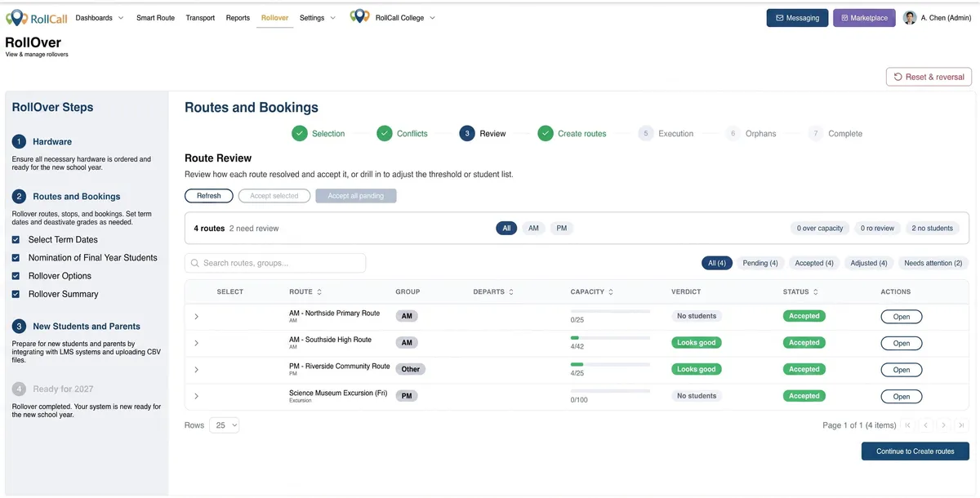Click Conflicts step checkmark icon
The image size is (980, 498).
[385, 133]
